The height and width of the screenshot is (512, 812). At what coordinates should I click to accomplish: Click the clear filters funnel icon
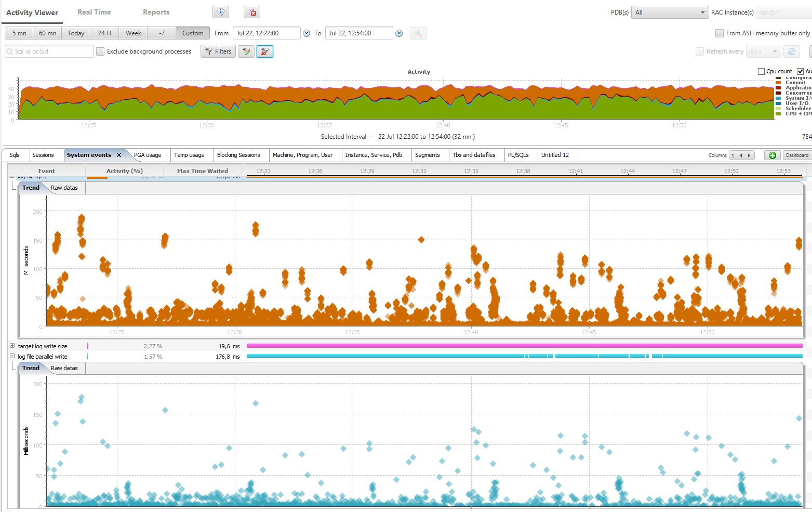click(x=265, y=51)
